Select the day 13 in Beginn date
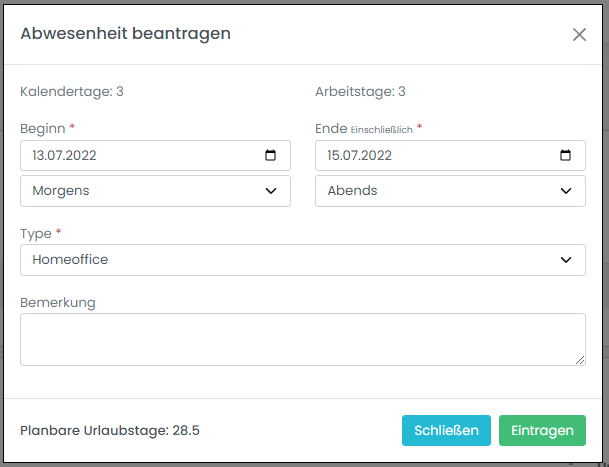The height and width of the screenshot is (467, 609). click(x=40, y=155)
